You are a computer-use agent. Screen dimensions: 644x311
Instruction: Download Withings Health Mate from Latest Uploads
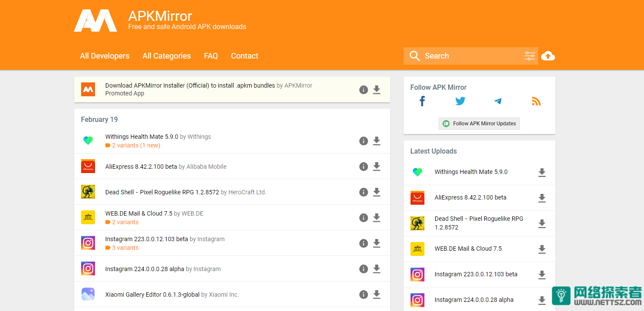point(542,173)
